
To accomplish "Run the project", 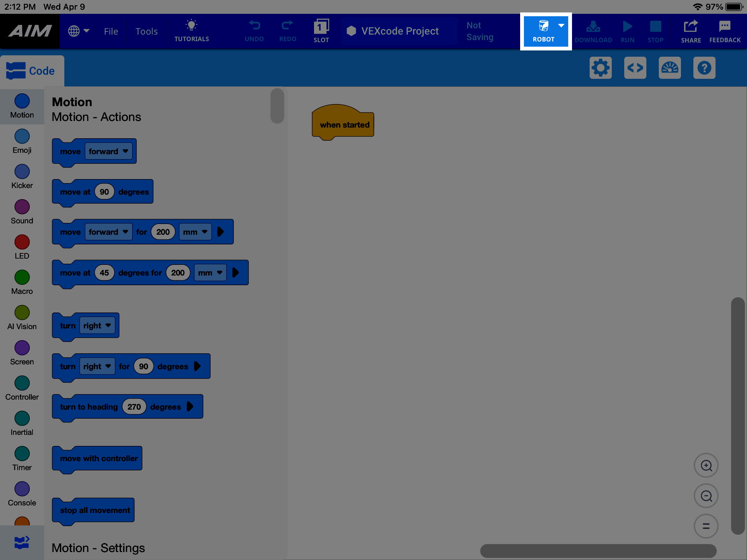I will 627,30.
